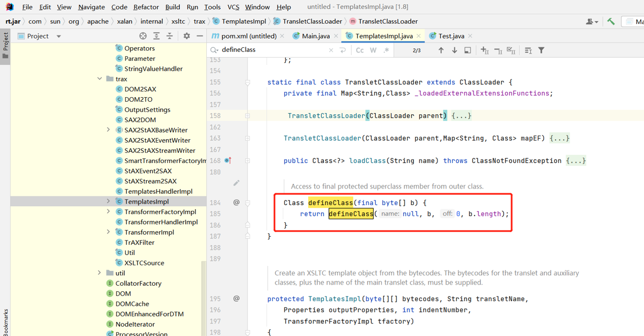Click inside the defineClass search field
Screen dimensions: 644x336
pyautogui.click(x=260, y=50)
